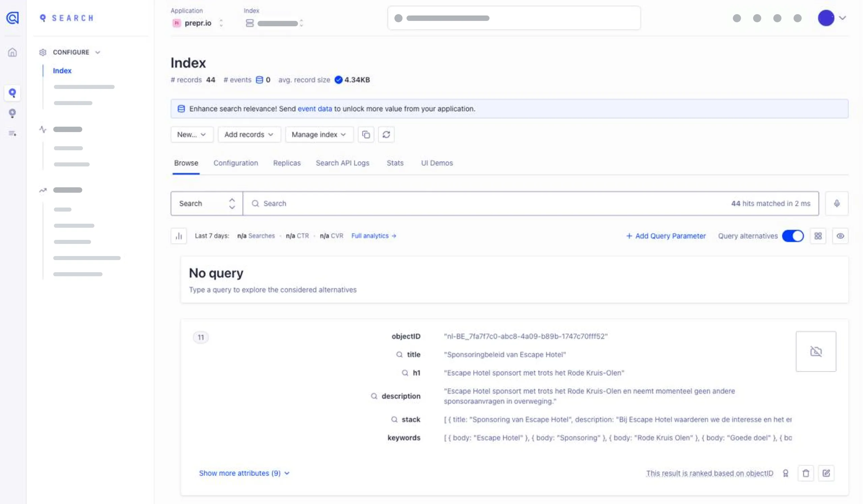Open the Application prepr.io selector

[x=198, y=23]
